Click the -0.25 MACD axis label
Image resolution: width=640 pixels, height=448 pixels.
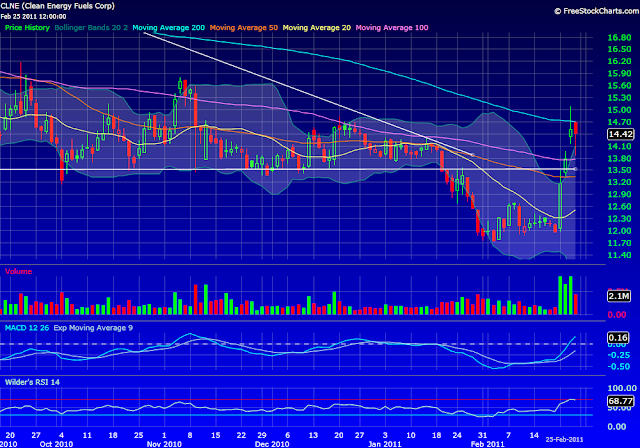coord(617,355)
